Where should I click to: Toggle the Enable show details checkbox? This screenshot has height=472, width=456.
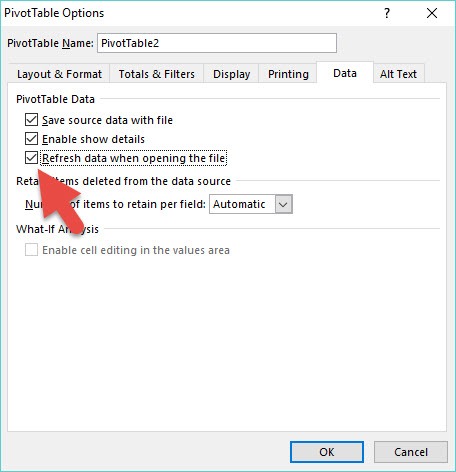[x=31, y=139]
